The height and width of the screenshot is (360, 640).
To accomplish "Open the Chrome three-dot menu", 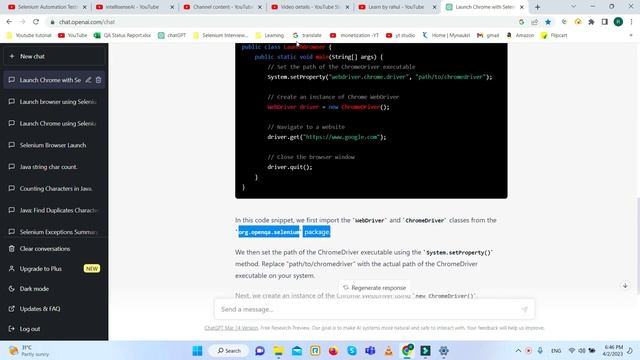I will pos(631,22).
